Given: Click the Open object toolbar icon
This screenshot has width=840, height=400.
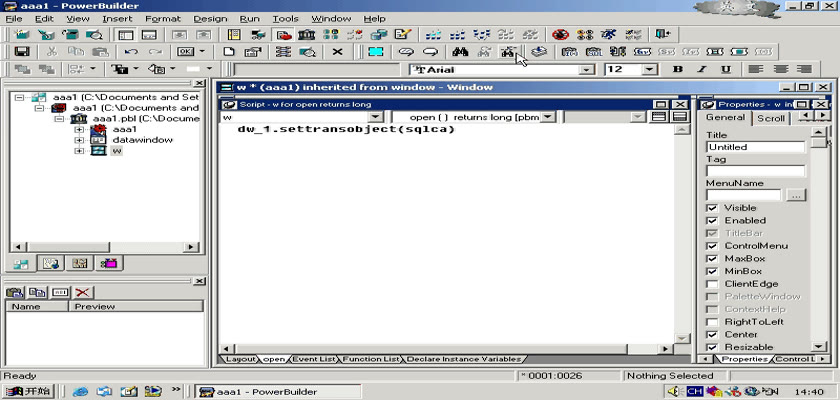Looking at the screenshot, I should (x=70, y=35).
